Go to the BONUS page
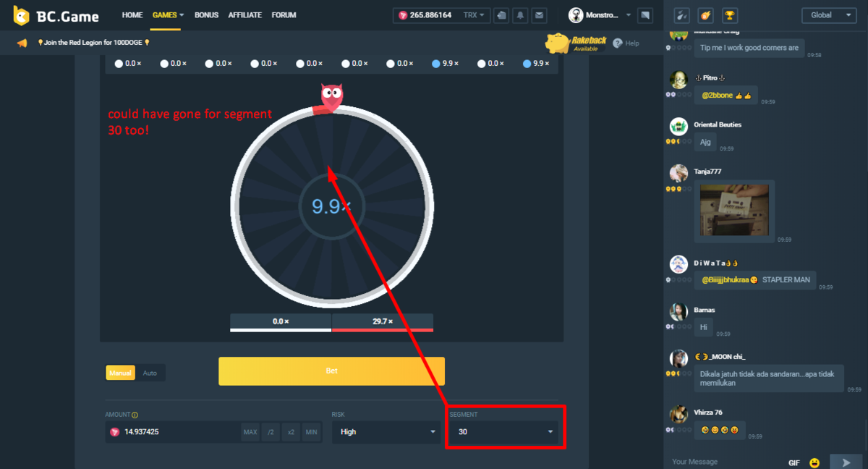868x469 pixels. point(206,15)
